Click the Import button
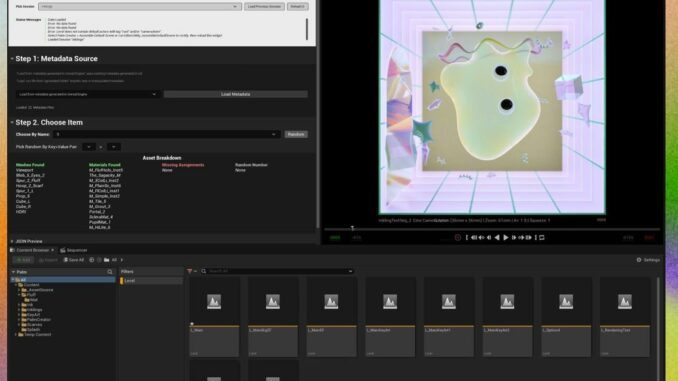The width and height of the screenshot is (678, 381). point(48,260)
